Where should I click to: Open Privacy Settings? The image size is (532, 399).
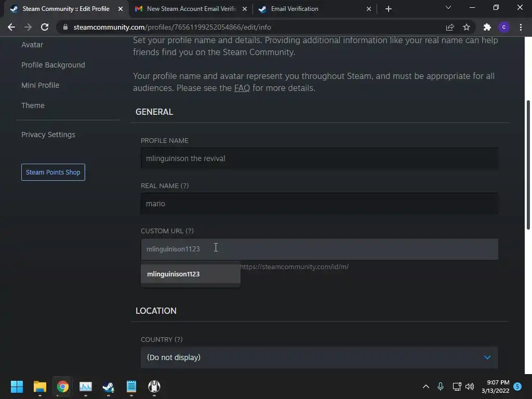coord(48,135)
